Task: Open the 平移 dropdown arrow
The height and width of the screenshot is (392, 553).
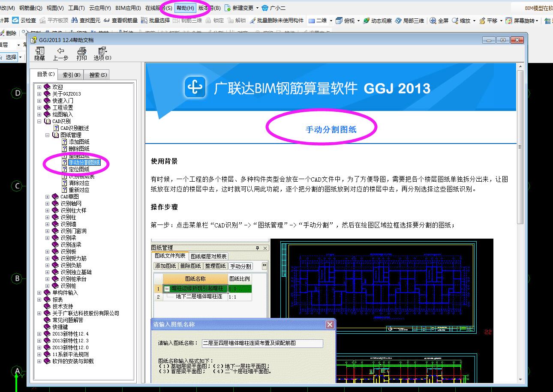Action: click(501, 21)
